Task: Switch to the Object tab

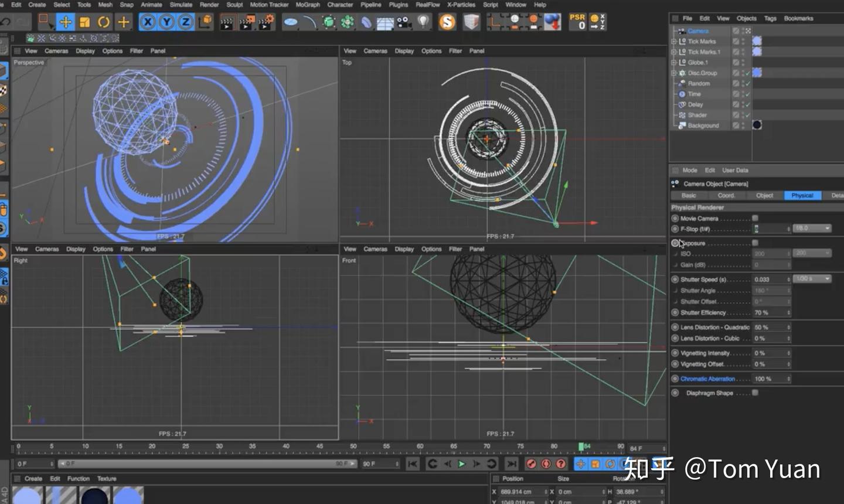Action: (x=764, y=196)
